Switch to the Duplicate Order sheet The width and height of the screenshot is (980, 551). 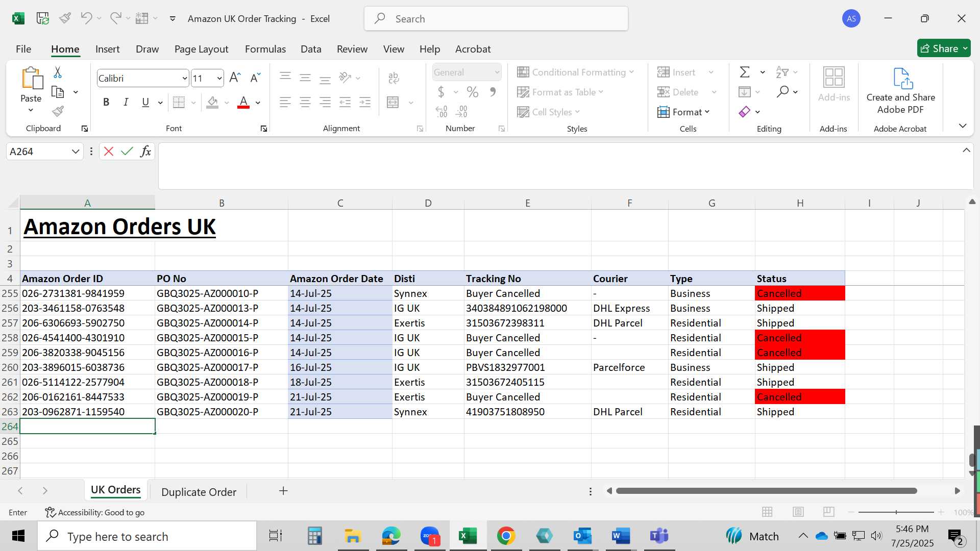[199, 492]
